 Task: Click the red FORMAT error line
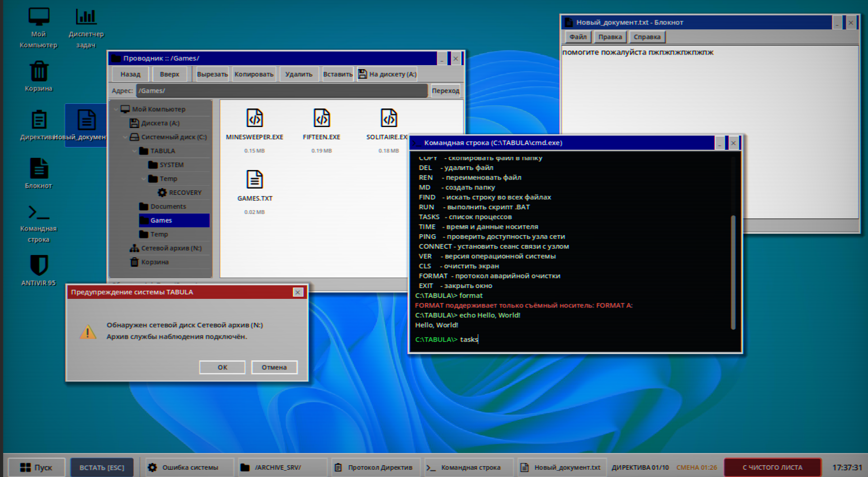coord(524,306)
